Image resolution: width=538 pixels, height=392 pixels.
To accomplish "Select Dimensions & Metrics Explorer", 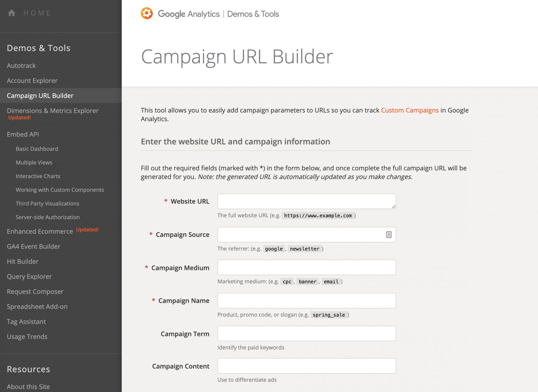I will pos(53,111).
